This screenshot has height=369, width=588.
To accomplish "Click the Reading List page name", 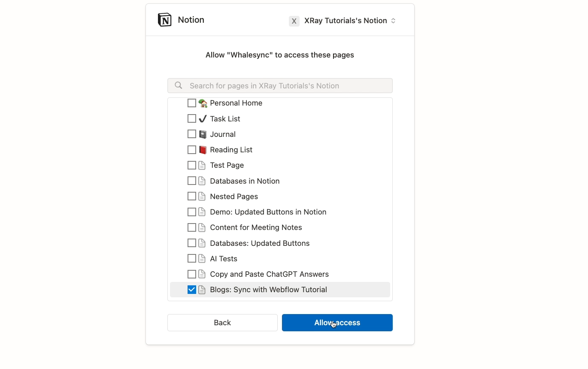I will [231, 150].
